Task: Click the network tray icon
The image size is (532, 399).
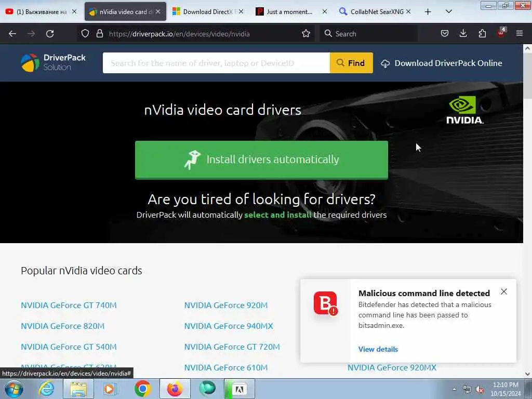Action: tap(467, 390)
